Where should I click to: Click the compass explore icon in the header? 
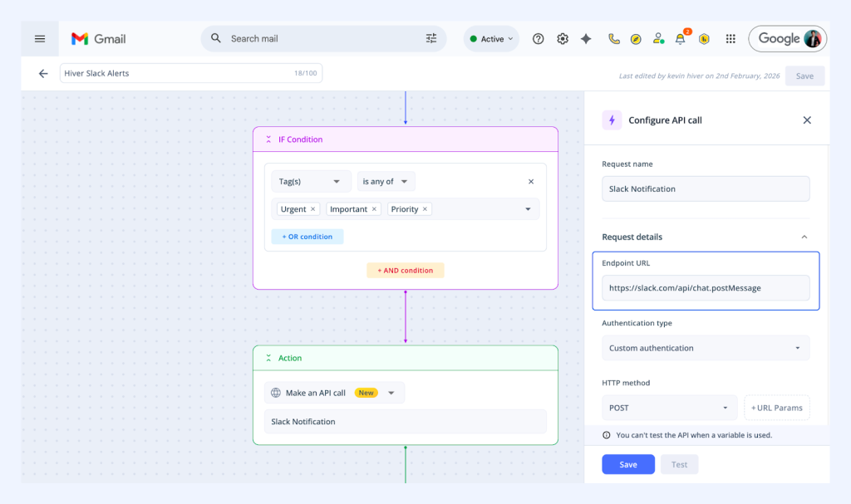point(634,38)
